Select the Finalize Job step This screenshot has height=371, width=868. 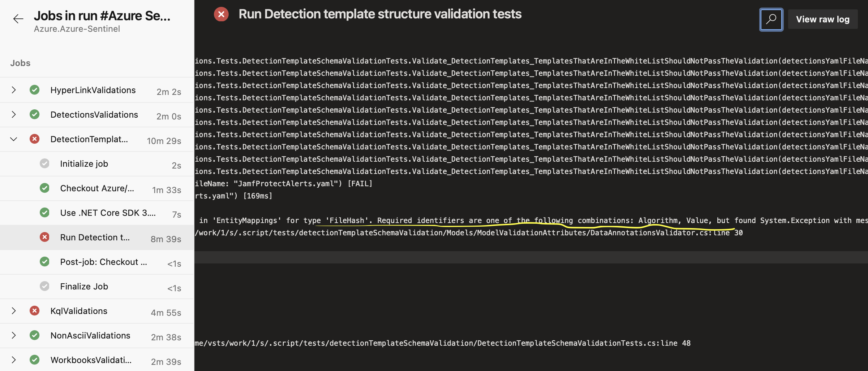click(84, 286)
